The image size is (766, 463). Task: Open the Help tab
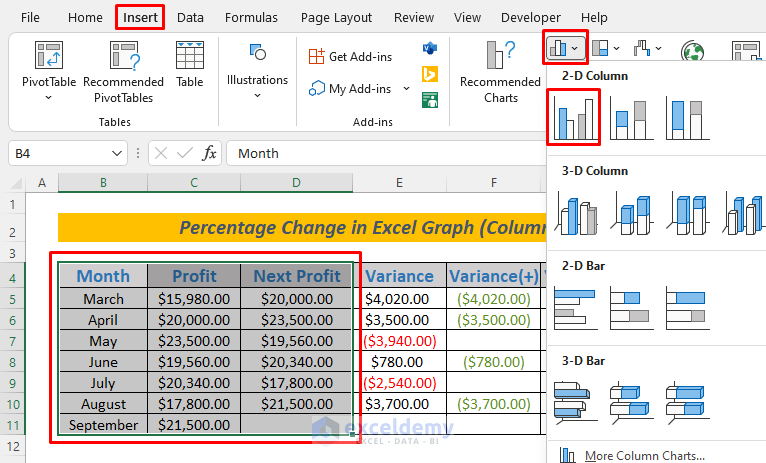point(594,18)
